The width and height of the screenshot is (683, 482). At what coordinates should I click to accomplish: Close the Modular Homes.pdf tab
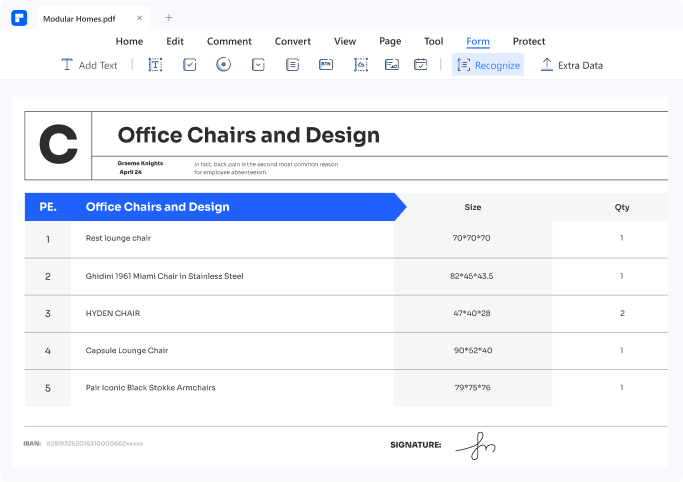(x=139, y=18)
